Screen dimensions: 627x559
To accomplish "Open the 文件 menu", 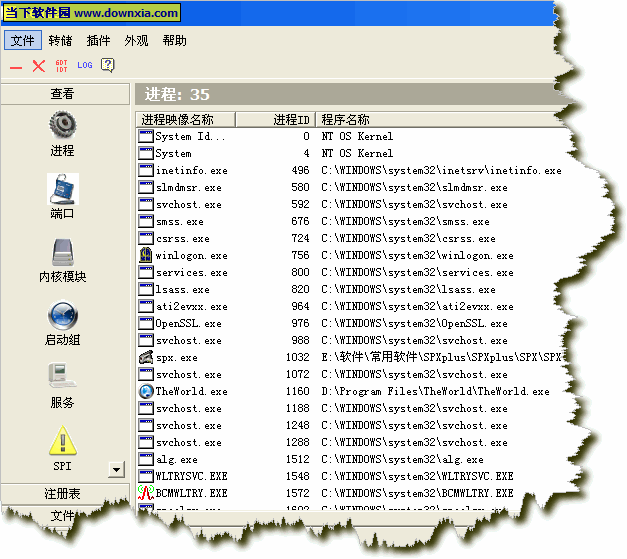I will [x=23, y=40].
